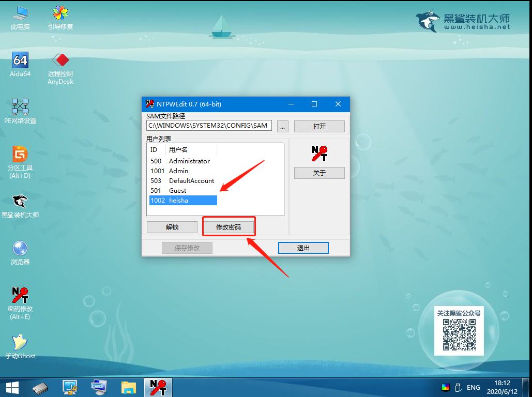
Task: Launch AnyDesk remote control shortcut
Action: (60, 62)
